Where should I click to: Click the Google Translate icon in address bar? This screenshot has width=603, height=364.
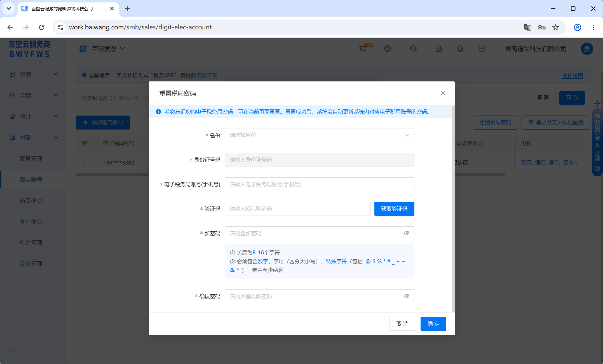coord(527,27)
